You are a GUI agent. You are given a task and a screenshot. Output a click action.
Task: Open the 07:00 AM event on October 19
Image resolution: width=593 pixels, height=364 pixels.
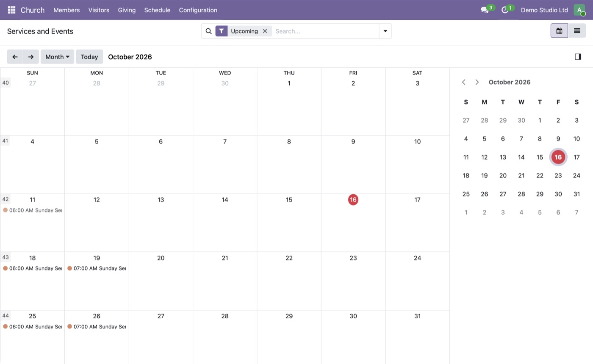pos(97,268)
